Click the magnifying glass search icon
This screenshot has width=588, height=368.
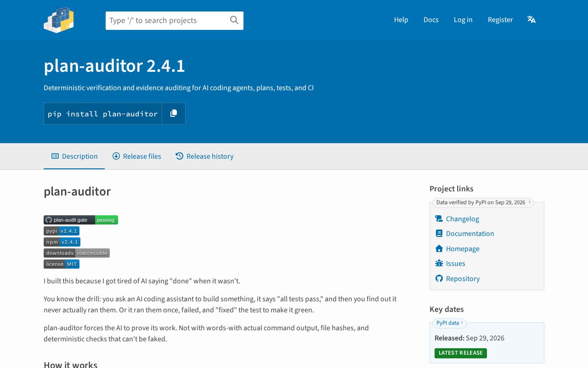pyautogui.click(x=234, y=20)
